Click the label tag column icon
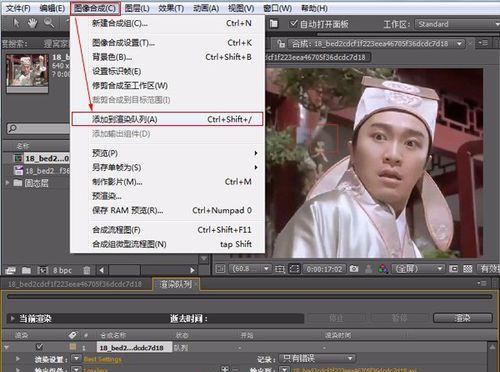The image size is (500, 372). point(72,335)
